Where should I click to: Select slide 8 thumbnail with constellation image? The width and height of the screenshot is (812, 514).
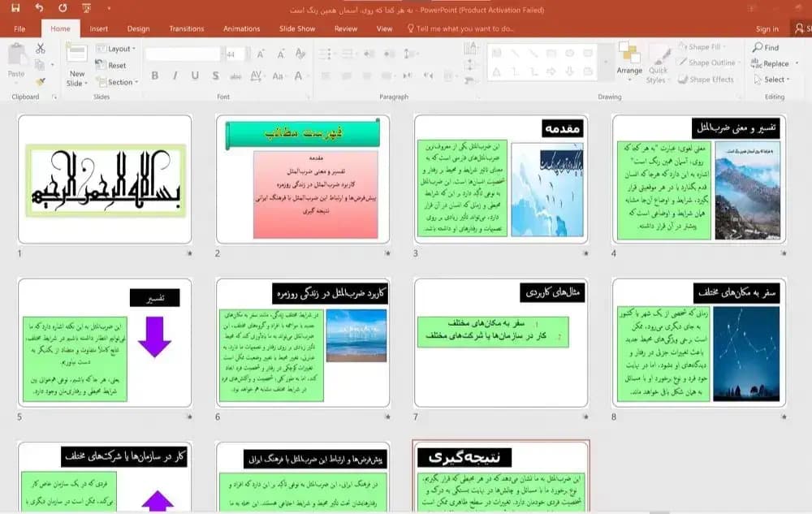[699, 343]
